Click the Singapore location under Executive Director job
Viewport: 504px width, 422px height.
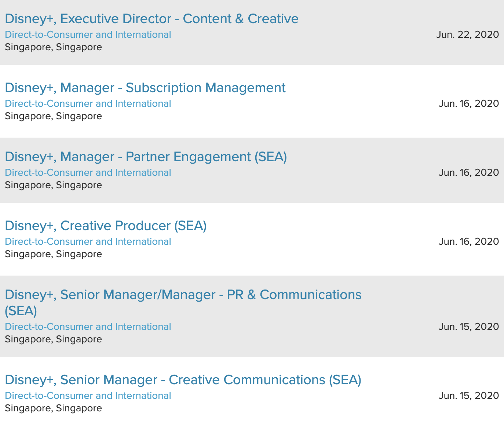point(53,47)
